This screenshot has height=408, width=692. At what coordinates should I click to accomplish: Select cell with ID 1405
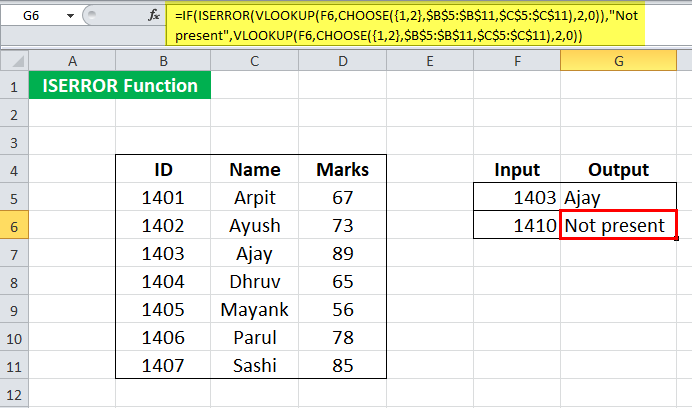click(x=163, y=310)
